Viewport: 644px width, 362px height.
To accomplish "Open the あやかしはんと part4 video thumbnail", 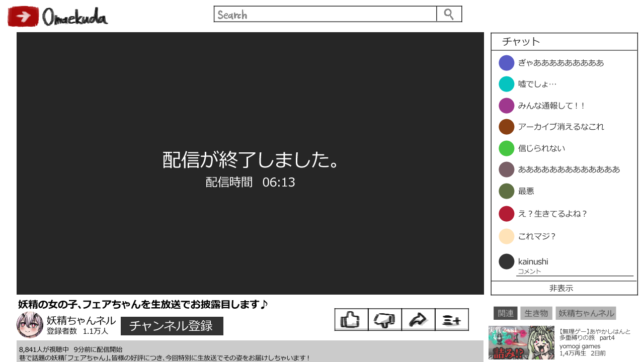I will tap(521, 342).
